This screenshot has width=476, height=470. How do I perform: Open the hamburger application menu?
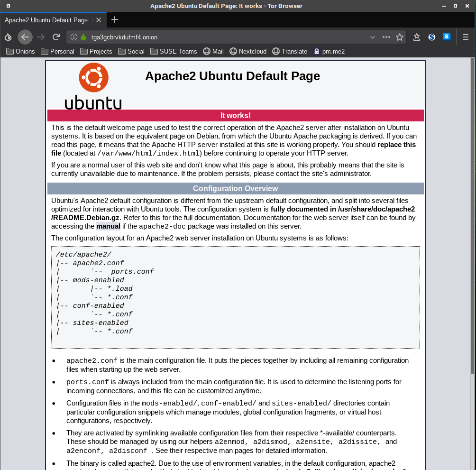466,37
